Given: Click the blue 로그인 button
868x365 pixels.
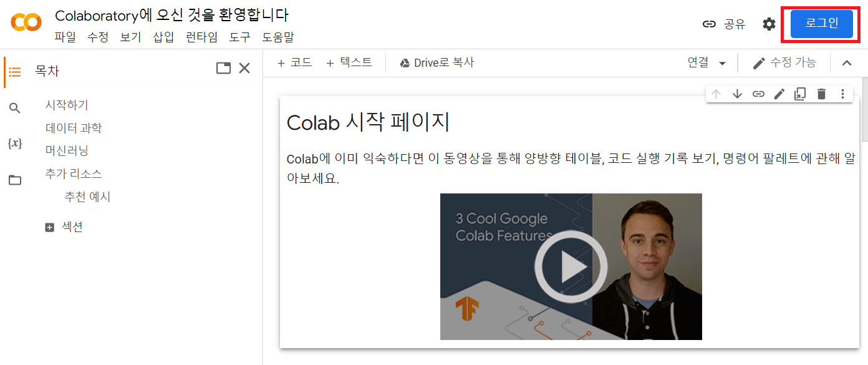Looking at the screenshot, I should (822, 24).
